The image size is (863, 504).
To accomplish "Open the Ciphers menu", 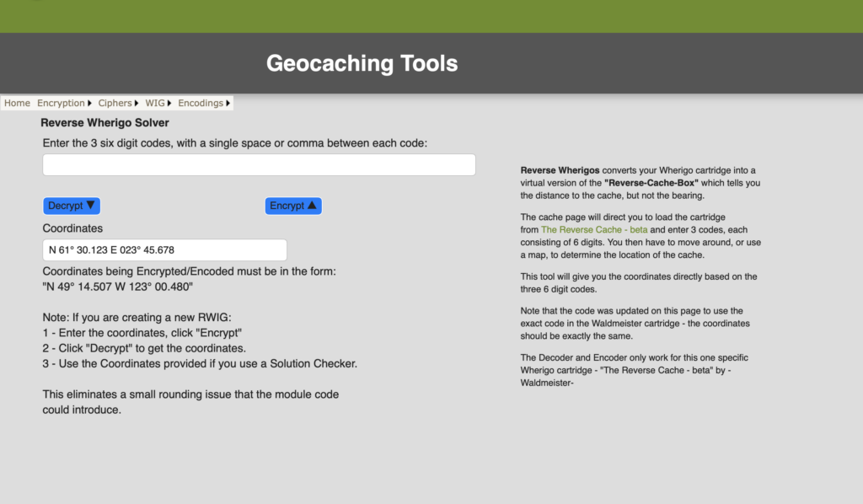I will tap(115, 103).
